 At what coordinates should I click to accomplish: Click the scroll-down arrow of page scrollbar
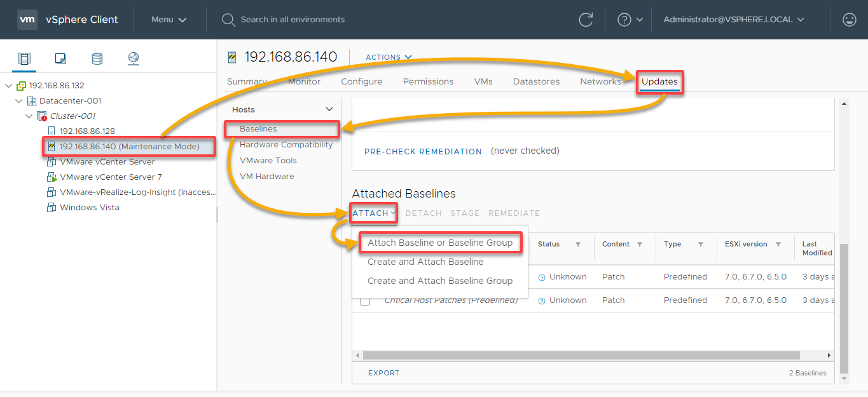tap(844, 379)
